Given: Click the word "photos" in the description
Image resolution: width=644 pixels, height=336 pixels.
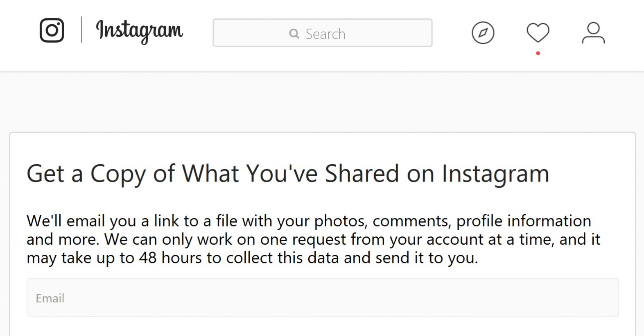Looking at the screenshot, I should [x=340, y=221].
